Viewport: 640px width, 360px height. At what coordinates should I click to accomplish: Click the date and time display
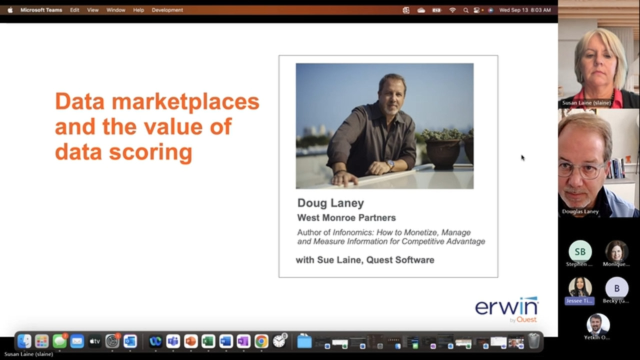(525, 10)
